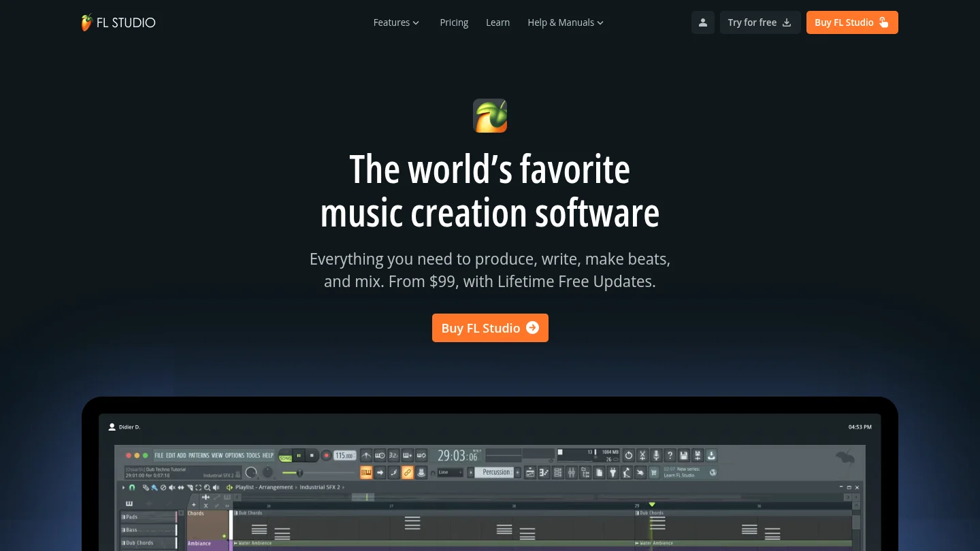Open the PATTERNS menu
The image size is (980, 551).
click(199, 455)
